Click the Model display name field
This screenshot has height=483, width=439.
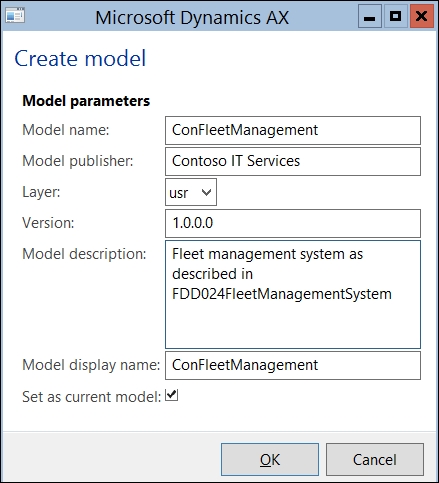(x=293, y=365)
